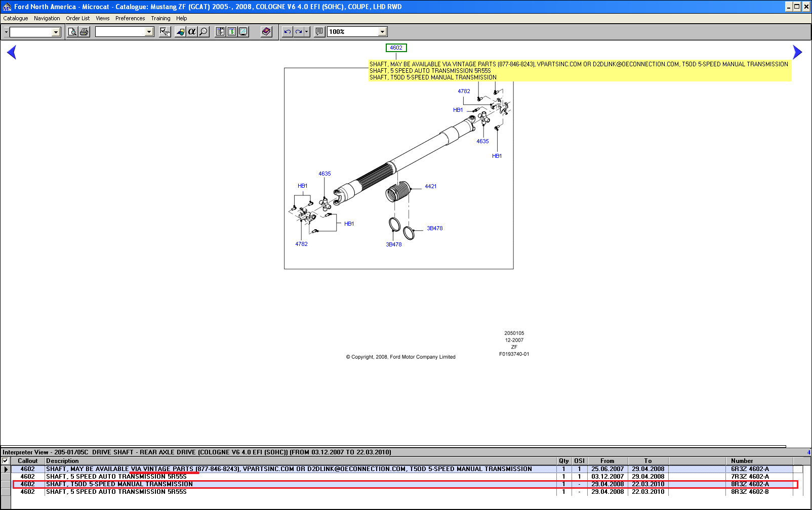Click the Qty column header
Image resolution: width=812 pixels, height=510 pixels.
click(x=564, y=461)
